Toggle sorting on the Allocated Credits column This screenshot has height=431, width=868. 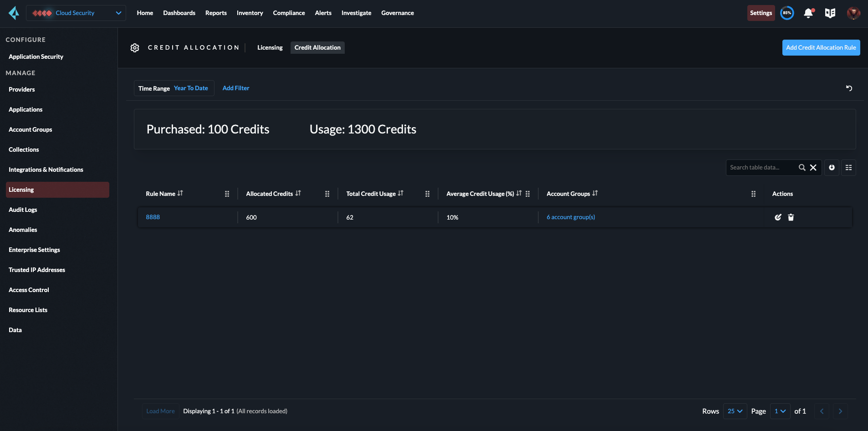[298, 193]
